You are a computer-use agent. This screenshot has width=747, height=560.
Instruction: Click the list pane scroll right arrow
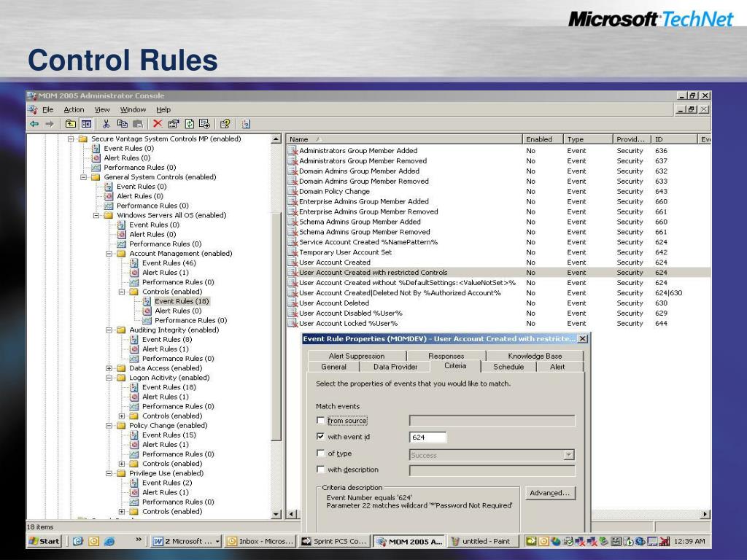tap(705, 514)
